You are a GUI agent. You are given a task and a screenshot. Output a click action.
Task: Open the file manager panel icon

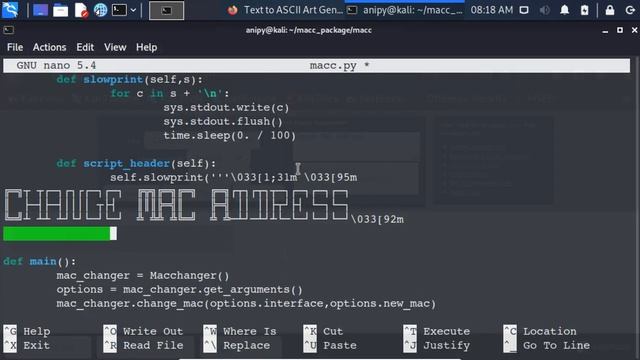coord(60,10)
